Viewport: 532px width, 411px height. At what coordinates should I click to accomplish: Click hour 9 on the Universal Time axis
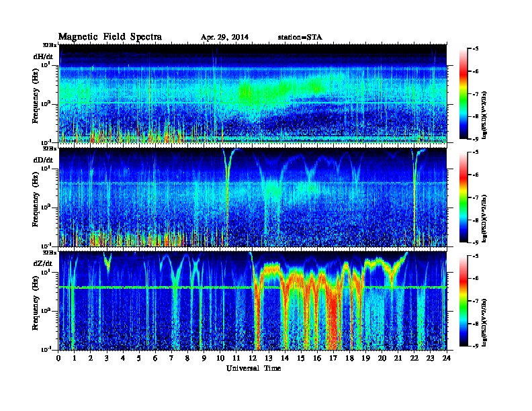[x=204, y=358]
